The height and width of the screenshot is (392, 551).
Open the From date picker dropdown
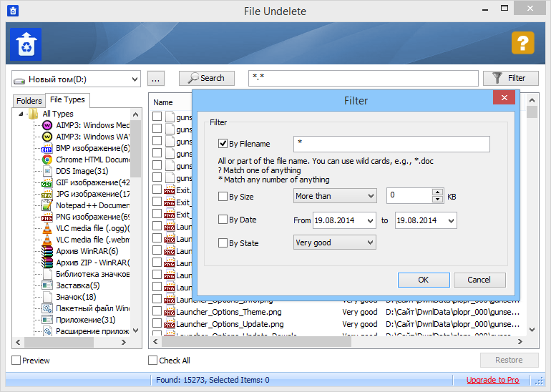[x=370, y=220]
